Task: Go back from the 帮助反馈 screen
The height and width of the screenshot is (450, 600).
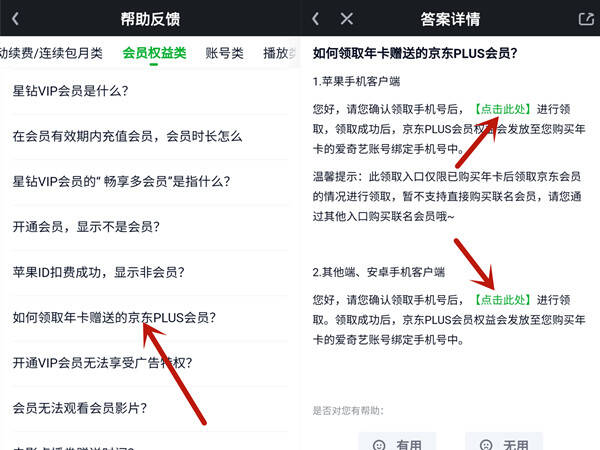Action: (15, 18)
